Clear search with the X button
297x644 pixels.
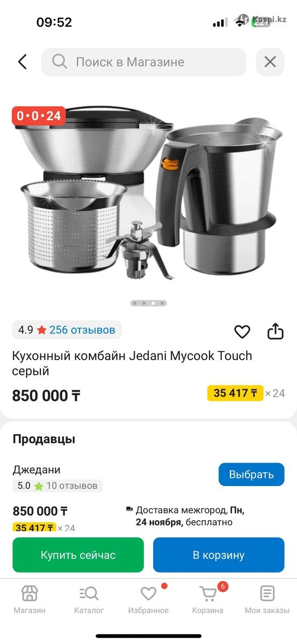(x=270, y=62)
